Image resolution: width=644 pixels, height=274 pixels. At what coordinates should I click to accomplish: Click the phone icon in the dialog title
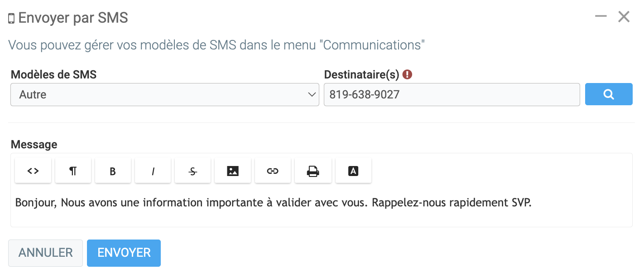point(11,19)
